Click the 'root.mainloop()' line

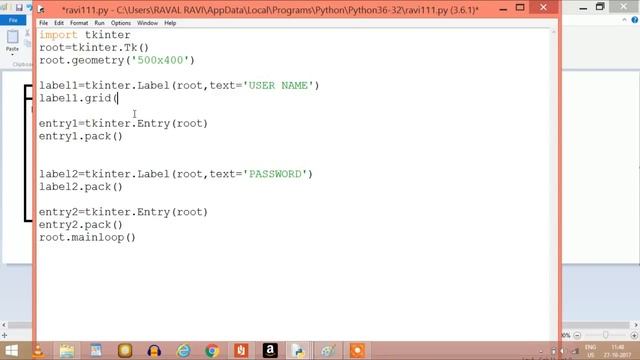coord(87,237)
